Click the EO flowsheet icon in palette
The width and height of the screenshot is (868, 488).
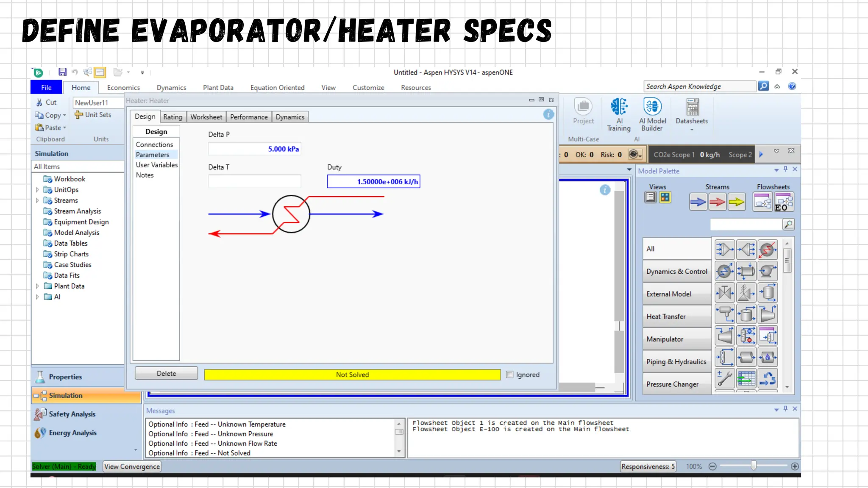[x=784, y=202]
